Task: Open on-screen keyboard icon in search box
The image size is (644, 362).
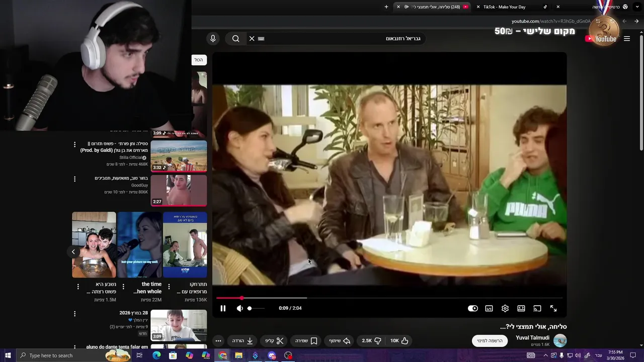Action: 261,39
